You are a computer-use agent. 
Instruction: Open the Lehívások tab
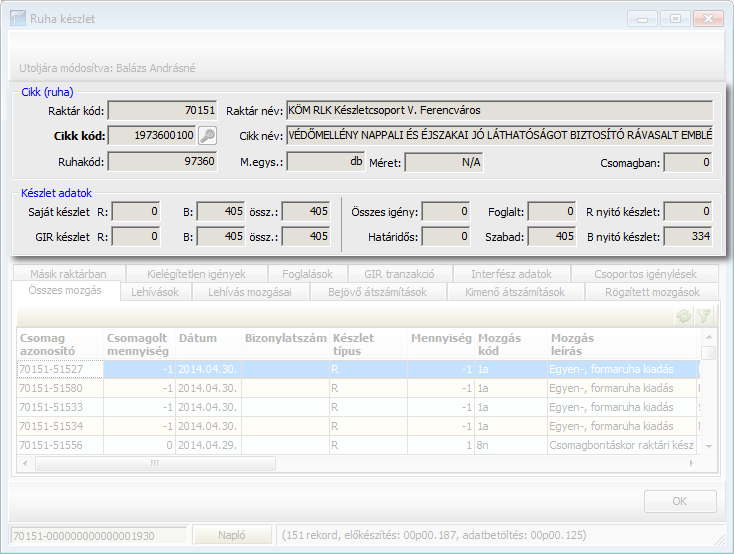(x=155, y=292)
